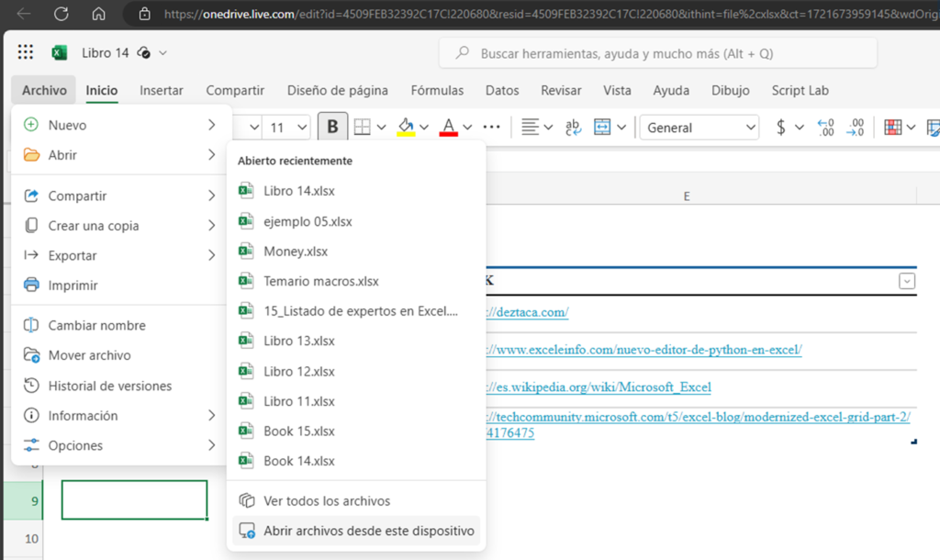Click the Excel logo icon

(59, 52)
